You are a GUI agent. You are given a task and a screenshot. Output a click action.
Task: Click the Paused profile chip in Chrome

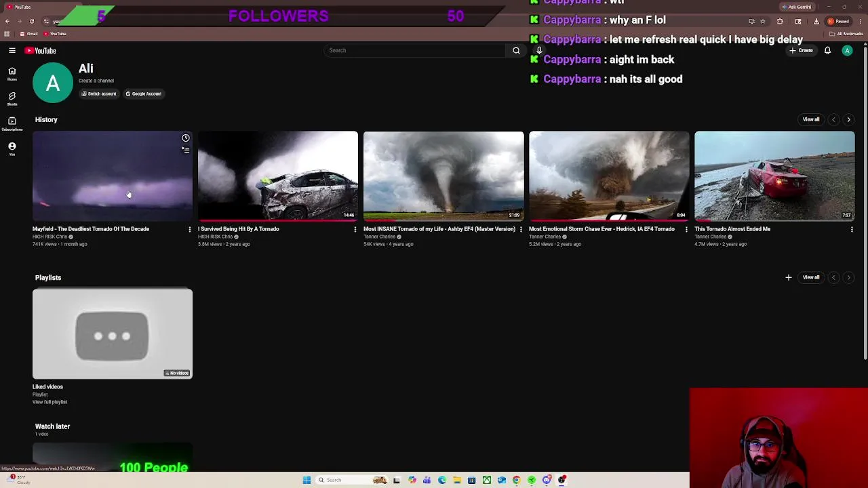(x=839, y=22)
